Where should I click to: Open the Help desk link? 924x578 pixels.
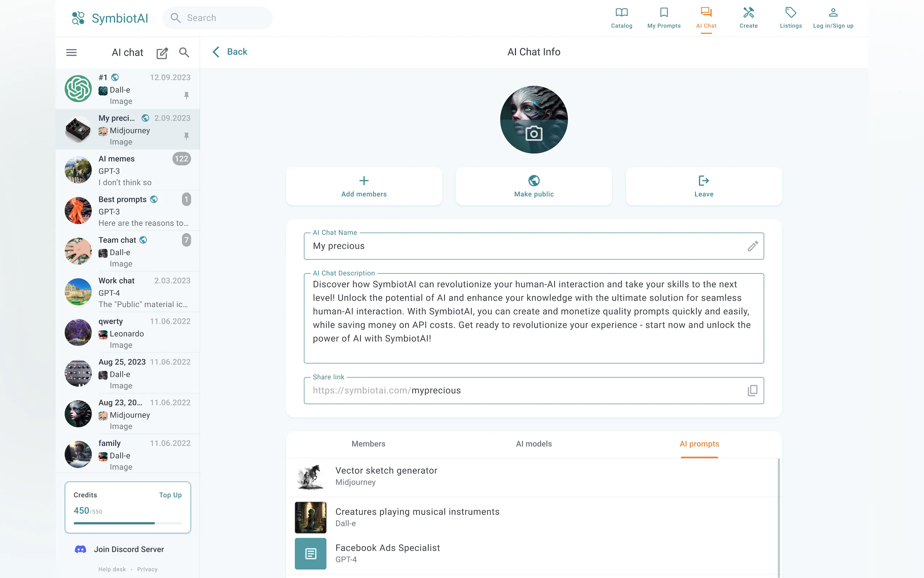point(112,569)
